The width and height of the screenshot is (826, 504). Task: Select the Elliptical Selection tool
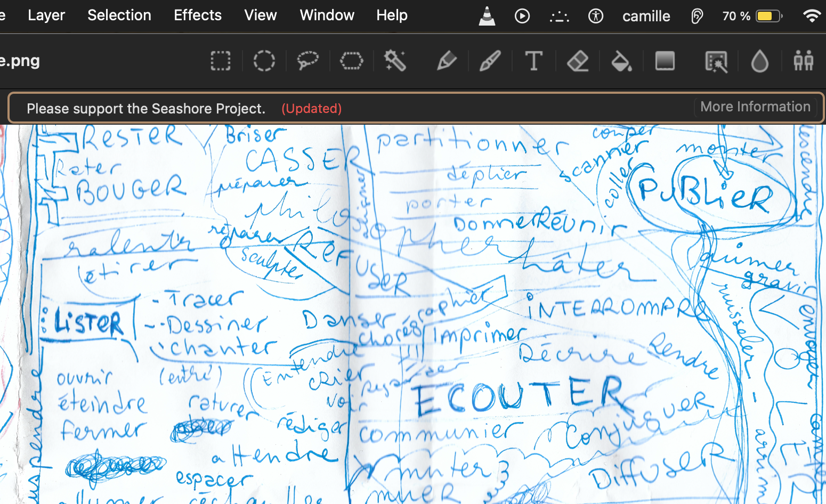(264, 61)
